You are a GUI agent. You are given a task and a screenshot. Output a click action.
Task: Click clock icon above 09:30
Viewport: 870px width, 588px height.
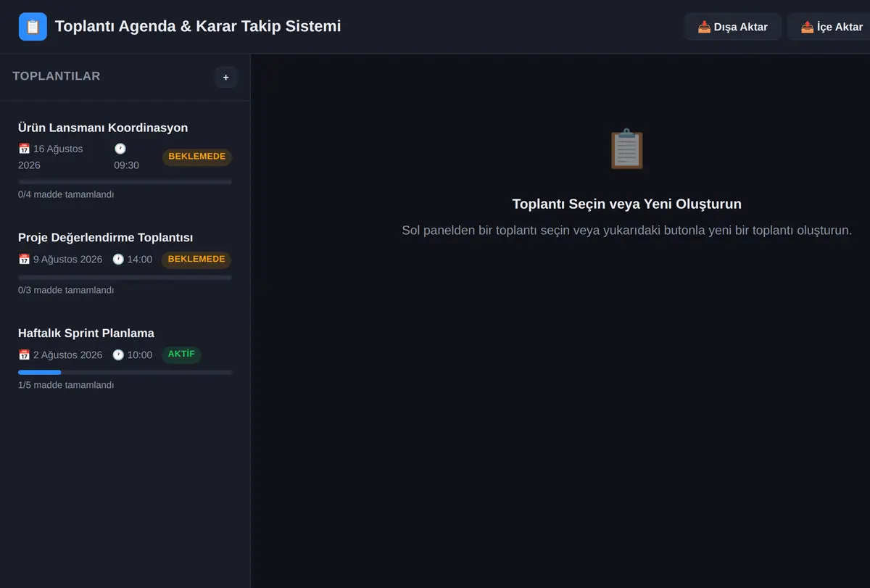pyautogui.click(x=120, y=149)
